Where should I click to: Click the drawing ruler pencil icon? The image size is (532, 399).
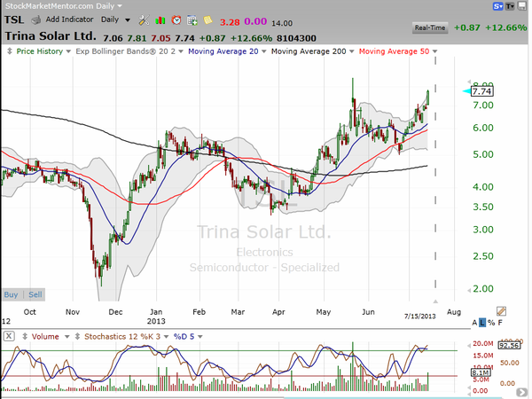click(501, 311)
